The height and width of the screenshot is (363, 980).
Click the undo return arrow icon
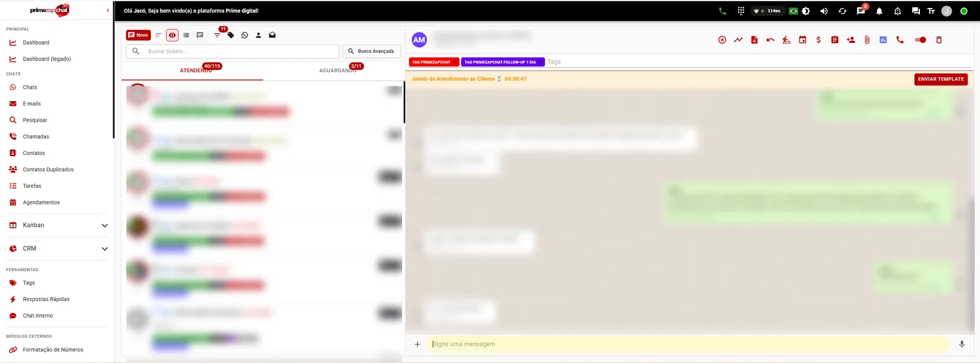pos(770,40)
